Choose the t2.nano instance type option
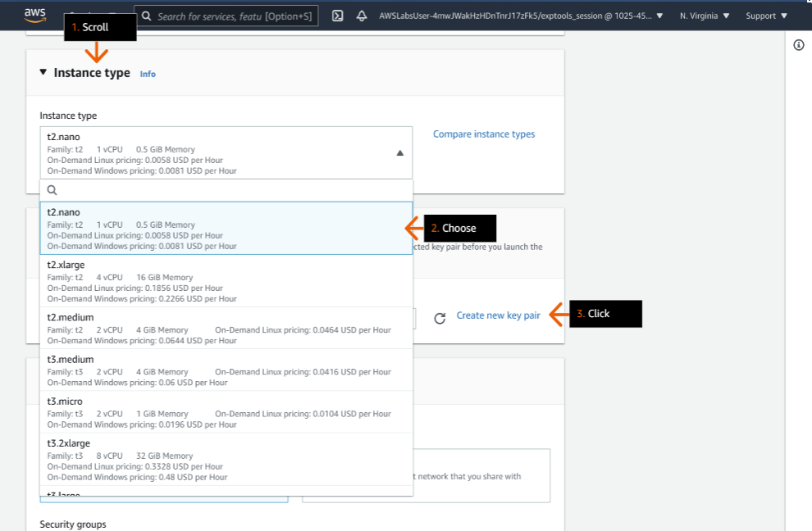The image size is (812, 531). pos(226,229)
